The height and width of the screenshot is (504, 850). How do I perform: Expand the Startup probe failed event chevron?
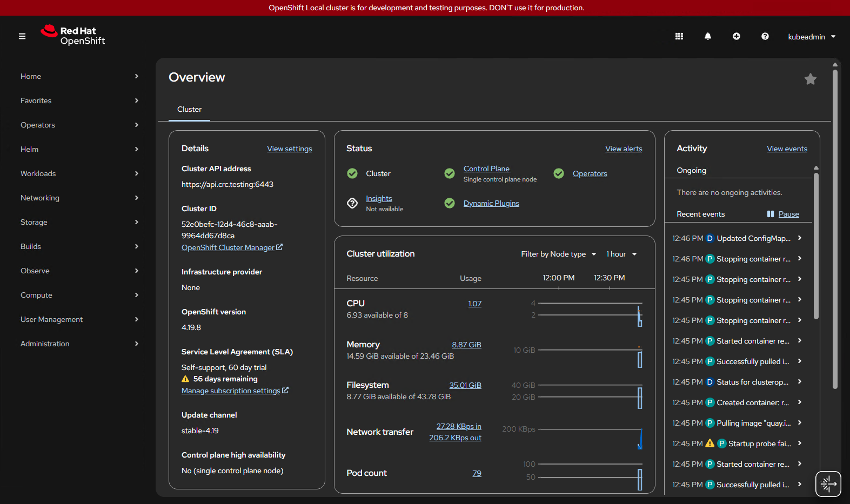point(800,443)
